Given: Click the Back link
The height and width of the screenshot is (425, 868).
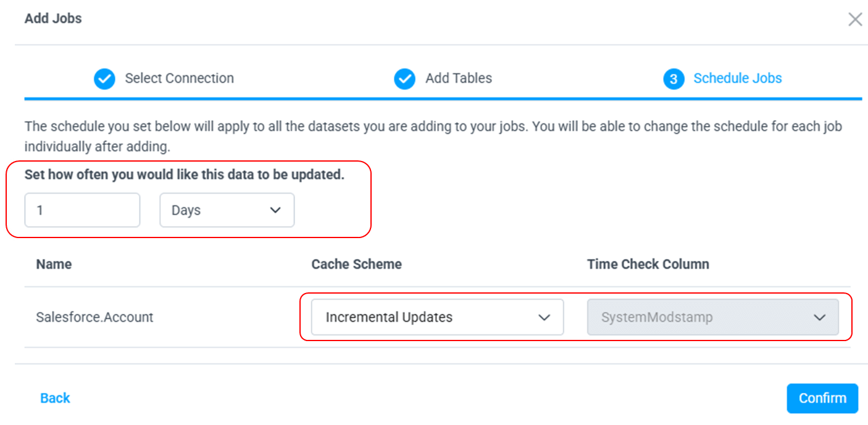Looking at the screenshot, I should click(55, 398).
